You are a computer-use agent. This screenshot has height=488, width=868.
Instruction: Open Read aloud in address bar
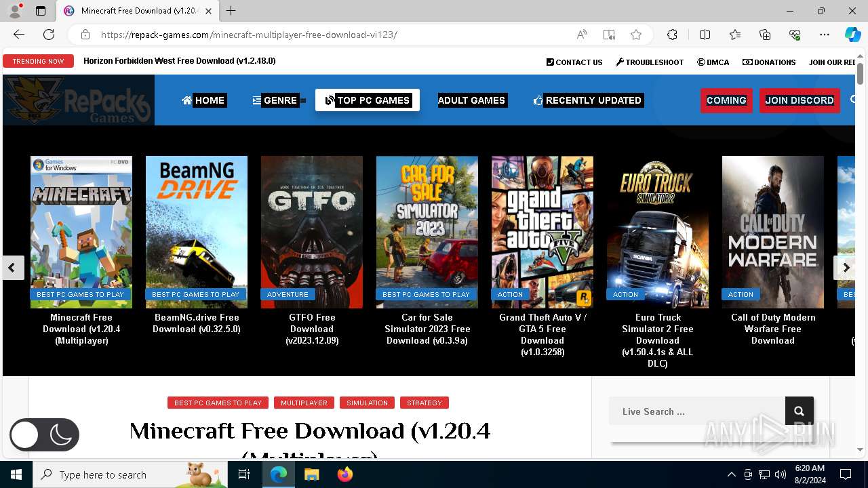[582, 35]
